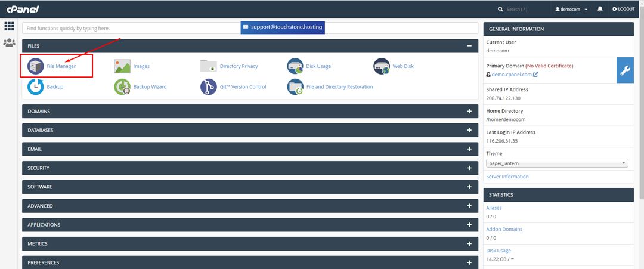This screenshot has height=269, width=644.
Task: Expand the Preferences section
Action: click(469, 262)
